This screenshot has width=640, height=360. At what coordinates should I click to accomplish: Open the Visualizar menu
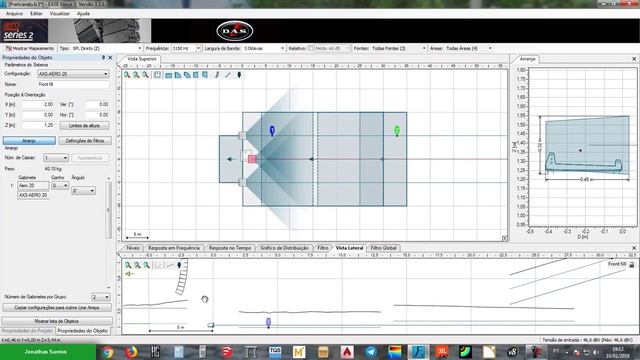coord(60,13)
